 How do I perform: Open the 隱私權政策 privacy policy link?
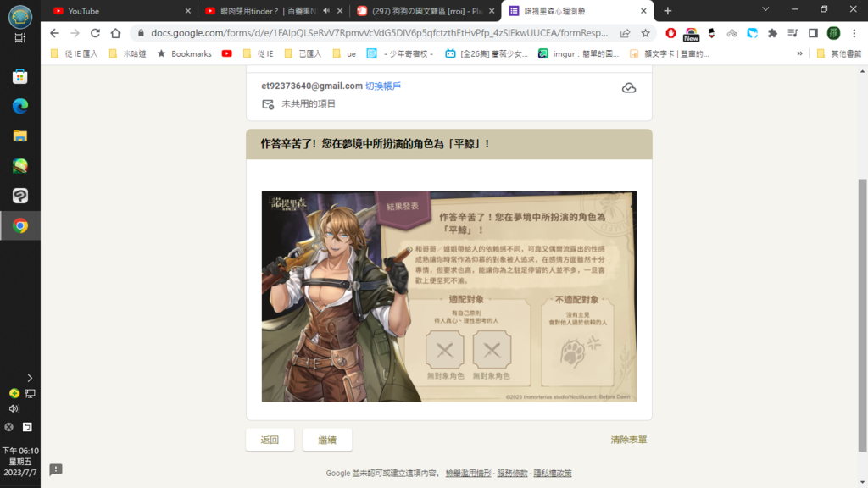click(553, 473)
